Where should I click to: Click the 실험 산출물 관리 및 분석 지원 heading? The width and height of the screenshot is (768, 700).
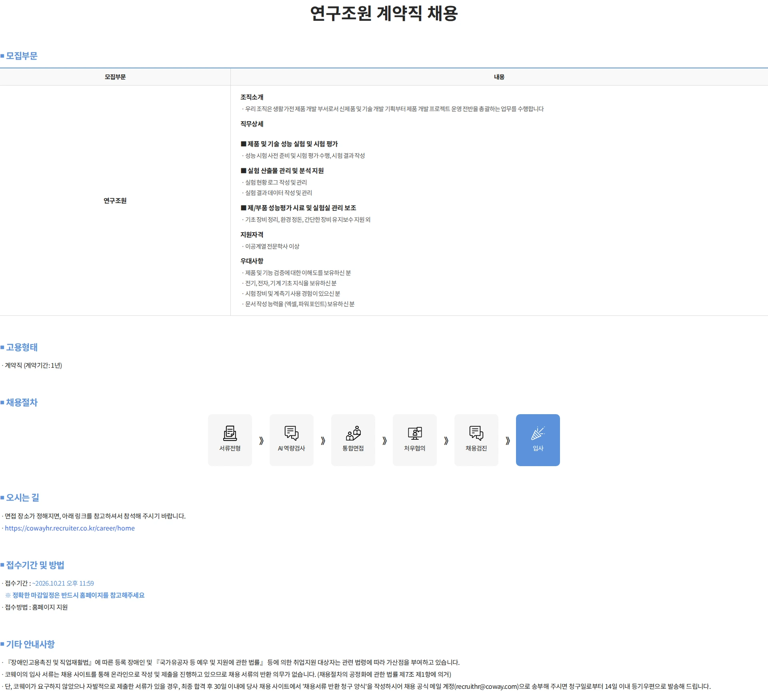(282, 171)
